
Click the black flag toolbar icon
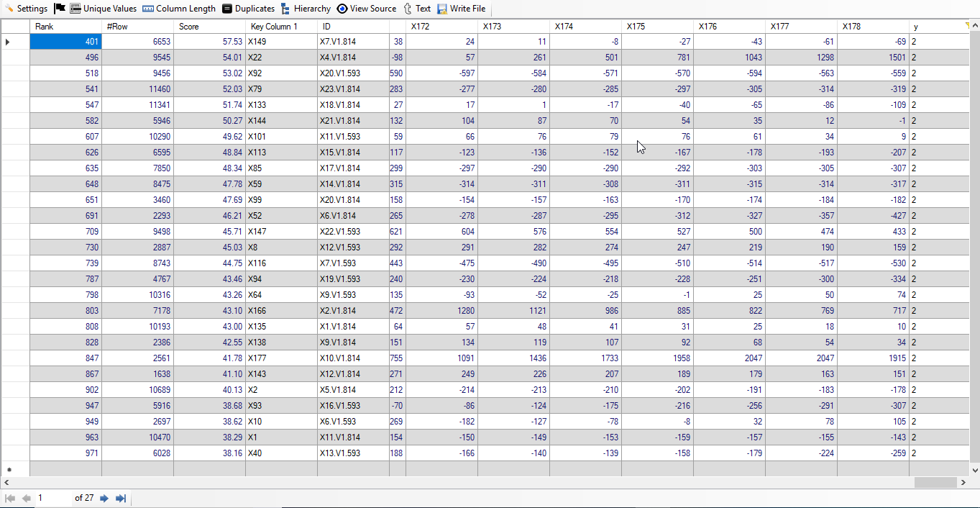(x=60, y=9)
